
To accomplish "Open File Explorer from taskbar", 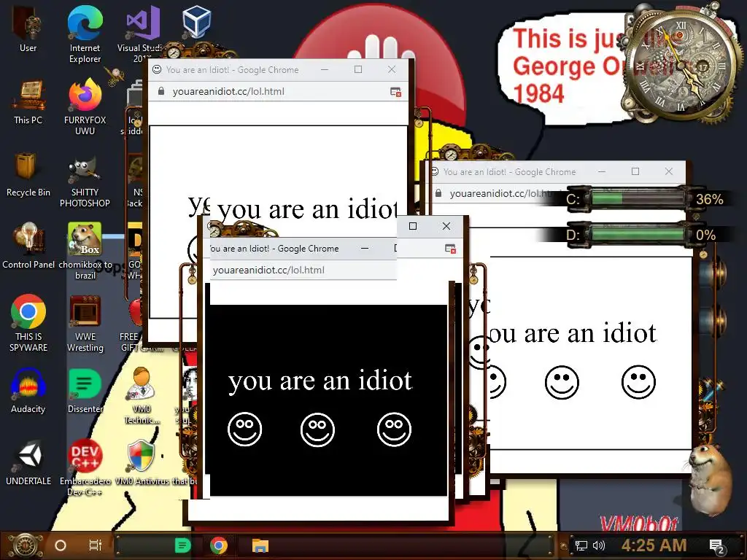I will [260, 545].
